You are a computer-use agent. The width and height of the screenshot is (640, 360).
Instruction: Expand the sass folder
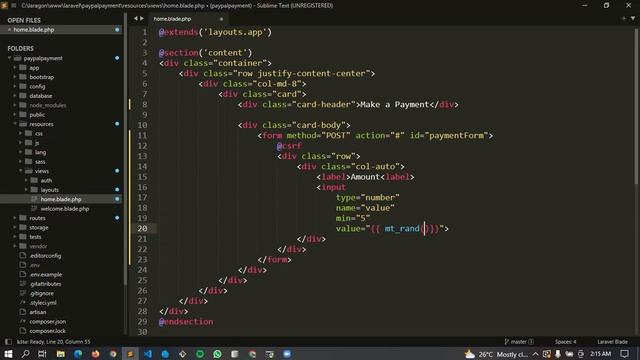tap(21, 162)
